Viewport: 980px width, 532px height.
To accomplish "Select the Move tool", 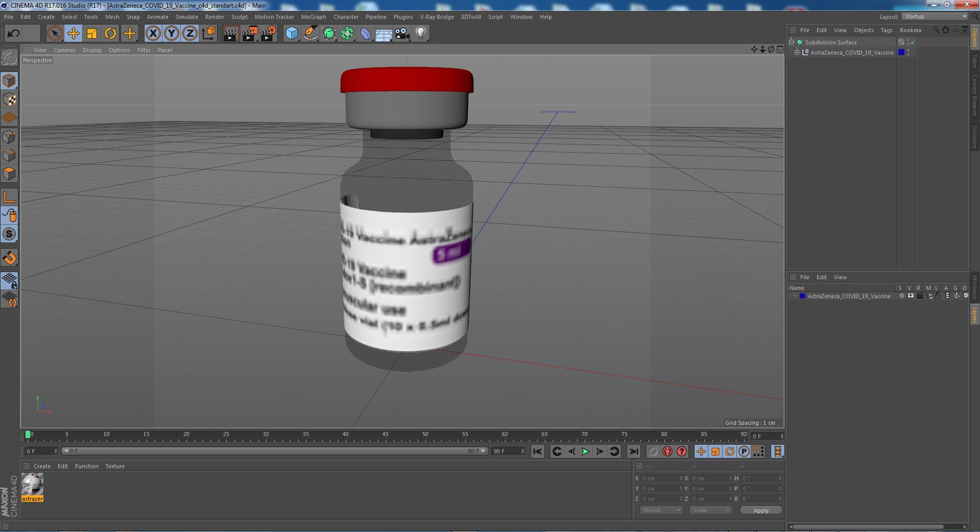I will pos(73,34).
